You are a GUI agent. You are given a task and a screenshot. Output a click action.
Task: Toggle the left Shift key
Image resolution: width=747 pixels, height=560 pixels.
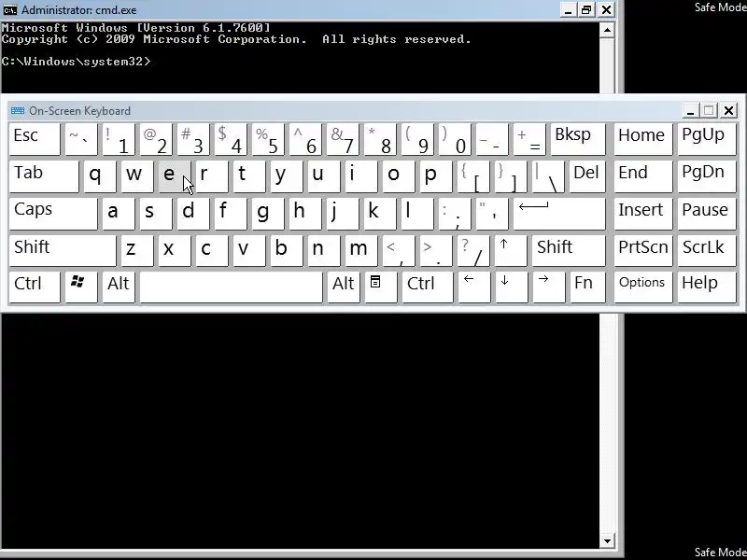[63, 250]
